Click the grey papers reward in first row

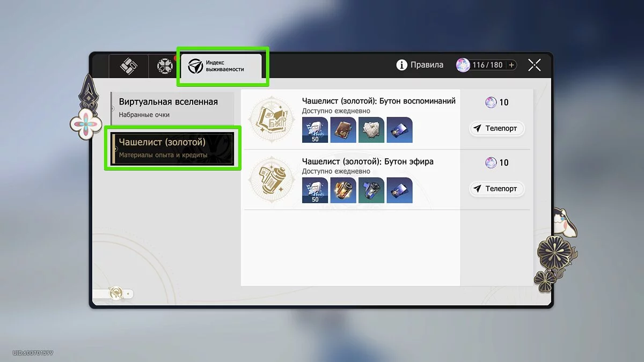371,130
